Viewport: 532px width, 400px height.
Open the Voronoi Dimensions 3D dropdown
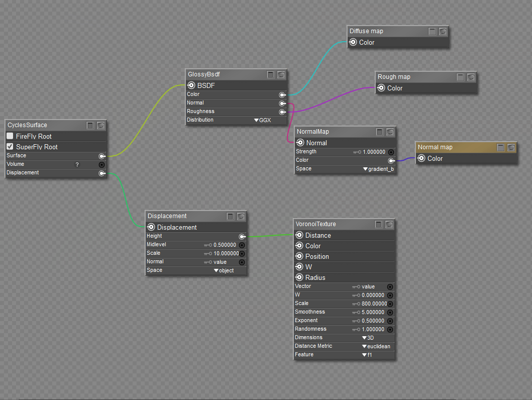coord(368,338)
